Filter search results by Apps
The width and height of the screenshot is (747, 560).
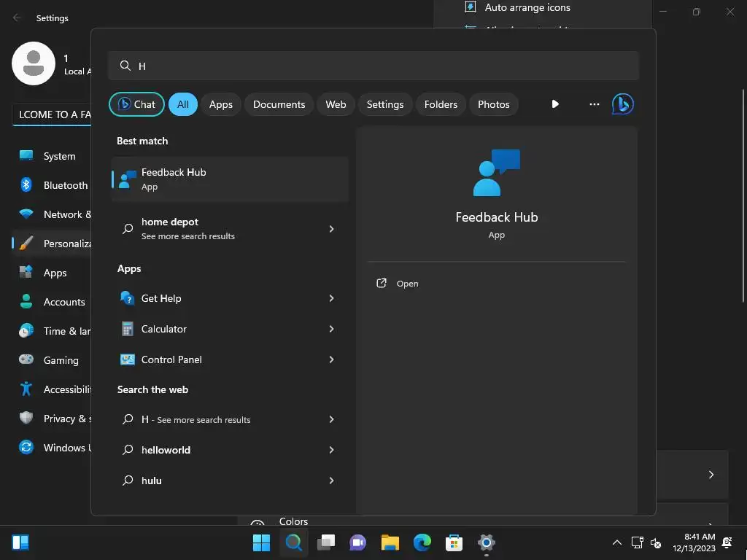click(x=220, y=104)
